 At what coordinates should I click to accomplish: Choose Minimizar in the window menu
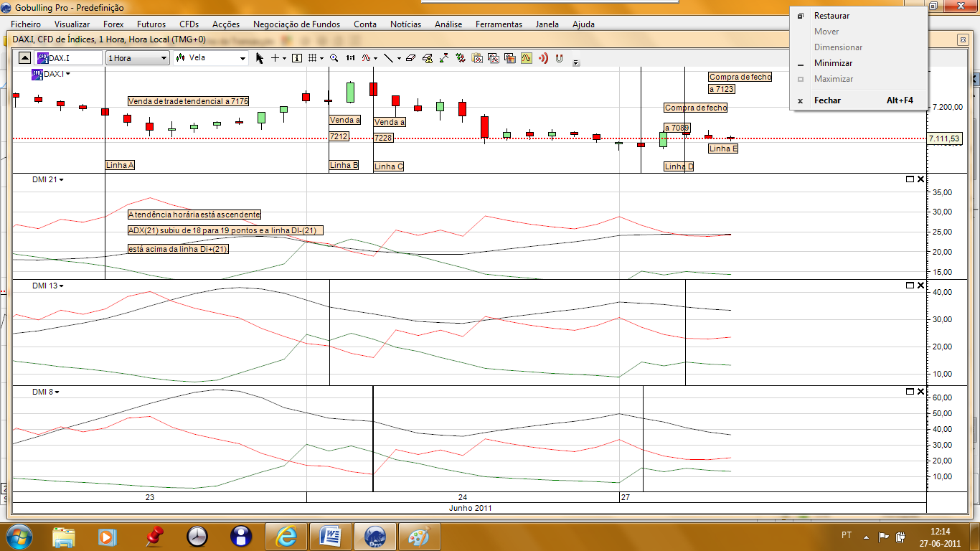[858, 63]
